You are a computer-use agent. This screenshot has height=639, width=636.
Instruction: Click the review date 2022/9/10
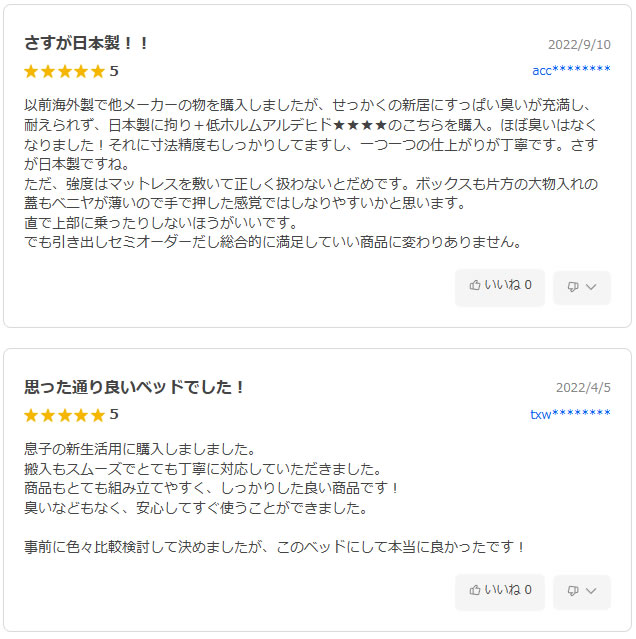tap(579, 45)
